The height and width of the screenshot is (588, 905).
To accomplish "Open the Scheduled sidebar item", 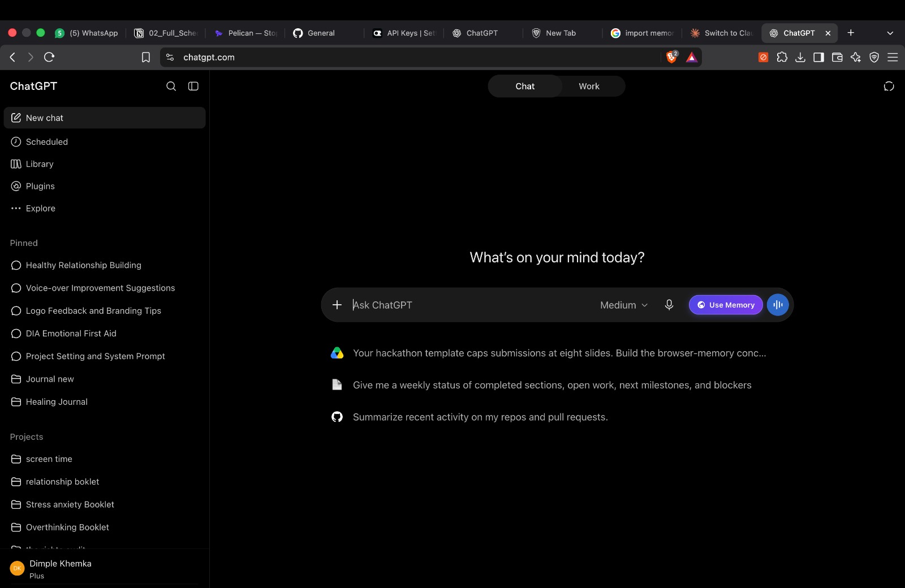I will click(105, 142).
